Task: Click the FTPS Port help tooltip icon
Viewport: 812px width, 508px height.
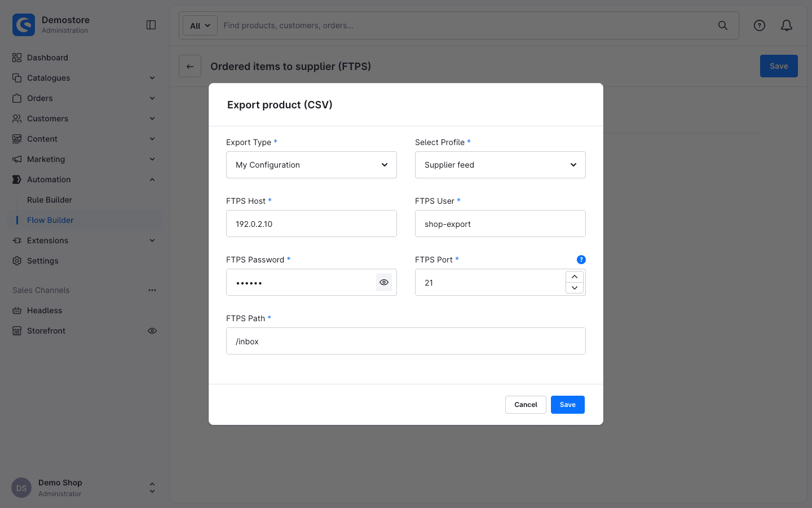Action: [581, 260]
